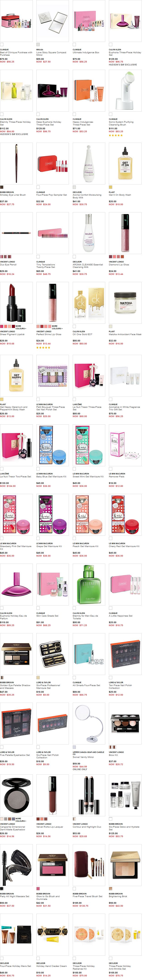Open the Grape Gel Manicure Kit title link
Viewport: 145px width, 980px height.
(50, 546)
